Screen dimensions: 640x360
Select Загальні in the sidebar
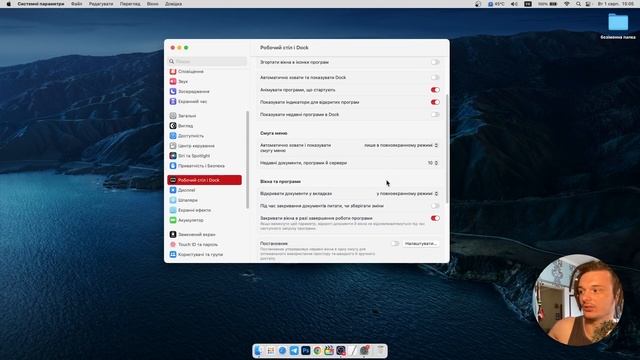[x=183, y=116]
